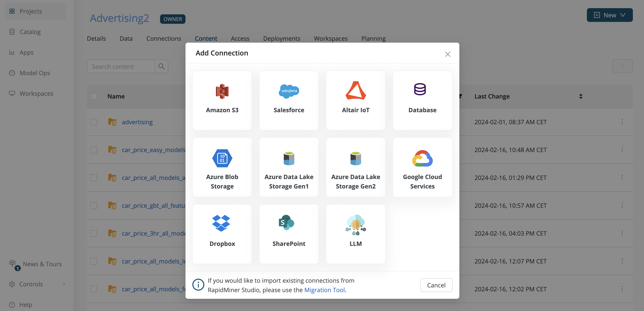Switch to the Connections tab
This screenshot has height=311, width=644.
coord(163,38)
